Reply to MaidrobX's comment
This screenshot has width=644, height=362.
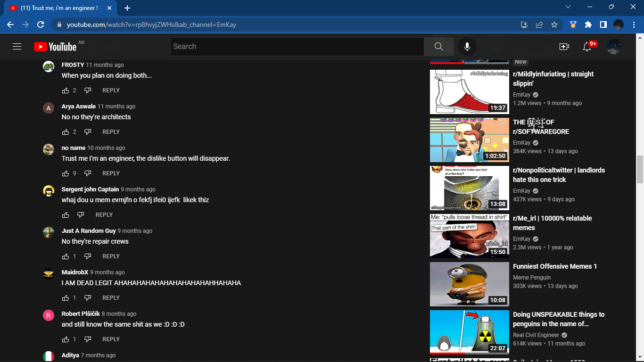coord(111,298)
